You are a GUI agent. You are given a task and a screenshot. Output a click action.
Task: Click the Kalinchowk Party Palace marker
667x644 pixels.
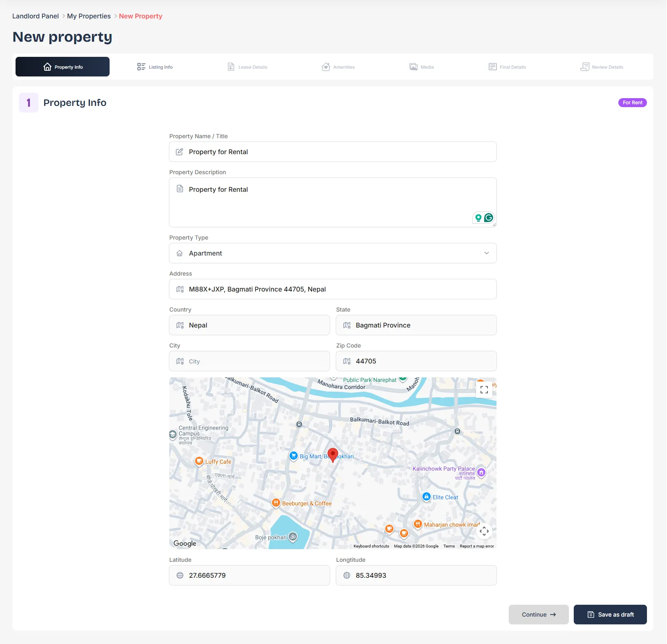click(481, 473)
